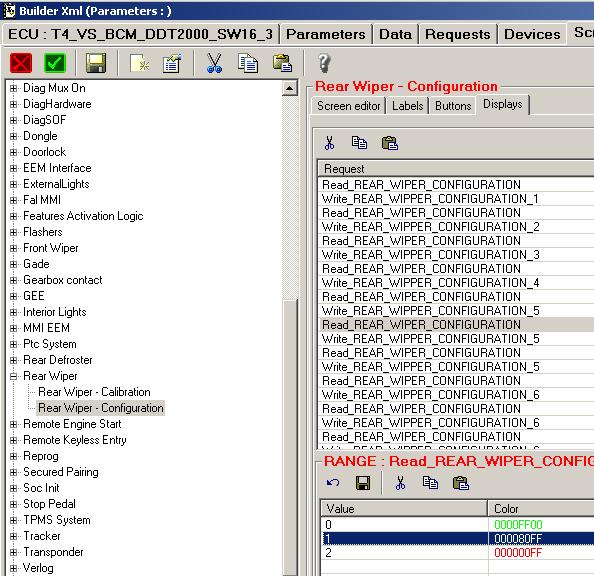Click the red X cancel icon

click(21, 63)
